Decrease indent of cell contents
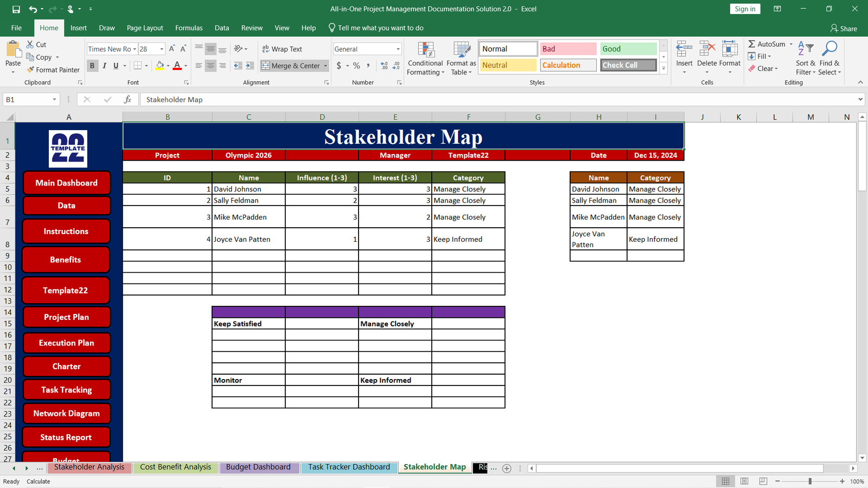This screenshot has height=488, width=868. [238, 66]
